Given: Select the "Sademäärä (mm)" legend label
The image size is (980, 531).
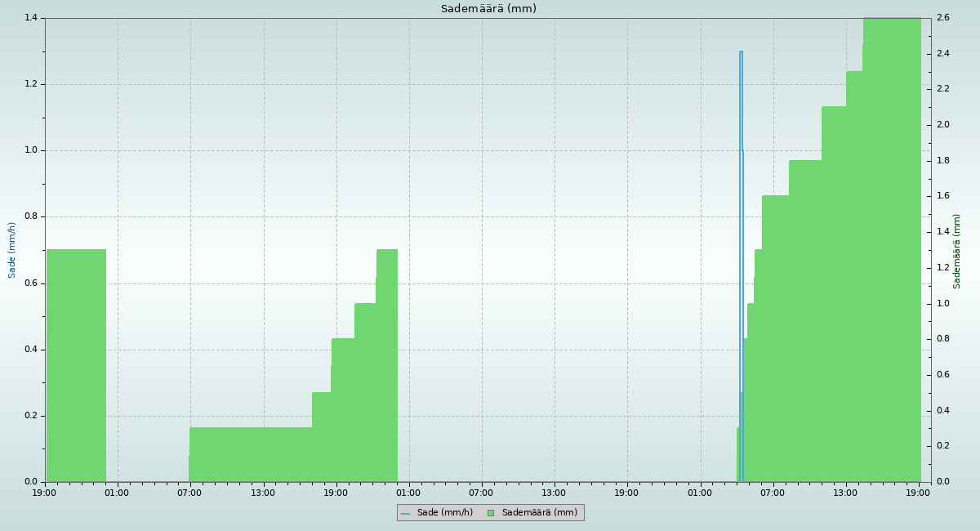Looking at the screenshot, I should pos(539,513).
